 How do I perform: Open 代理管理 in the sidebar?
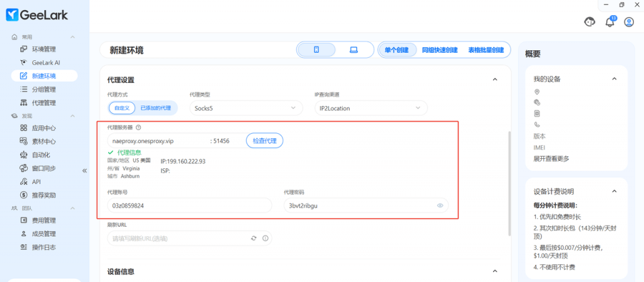tap(44, 102)
